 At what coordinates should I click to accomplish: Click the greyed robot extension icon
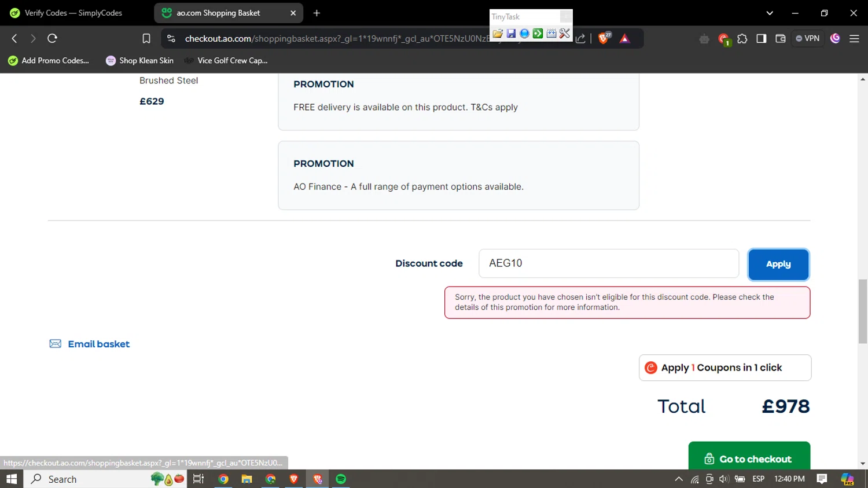pyautogui.click(x=704, y=39)
